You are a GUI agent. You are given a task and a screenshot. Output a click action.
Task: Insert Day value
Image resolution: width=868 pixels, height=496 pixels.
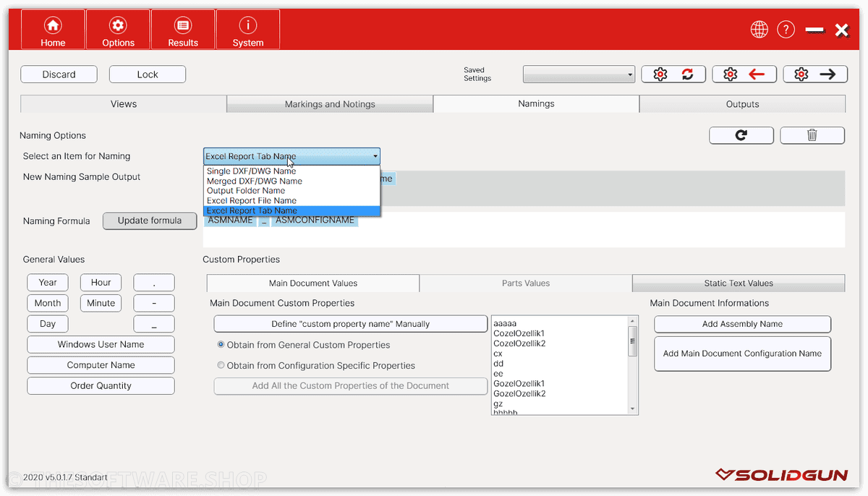tap(48, 324)
